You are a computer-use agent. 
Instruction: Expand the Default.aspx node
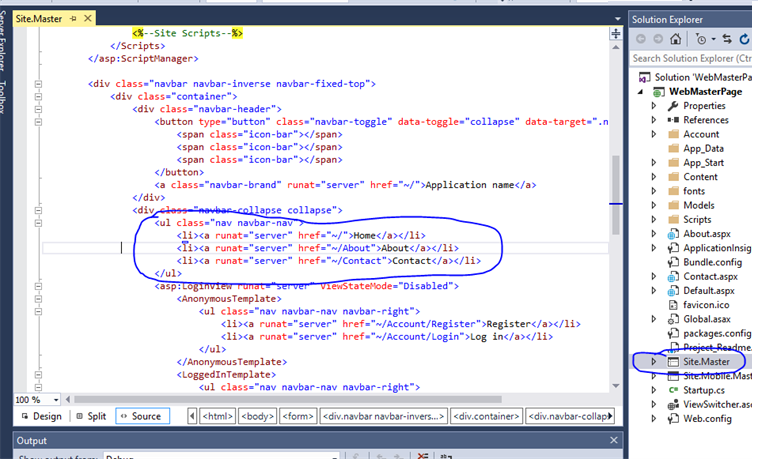[x=654, y=291]
